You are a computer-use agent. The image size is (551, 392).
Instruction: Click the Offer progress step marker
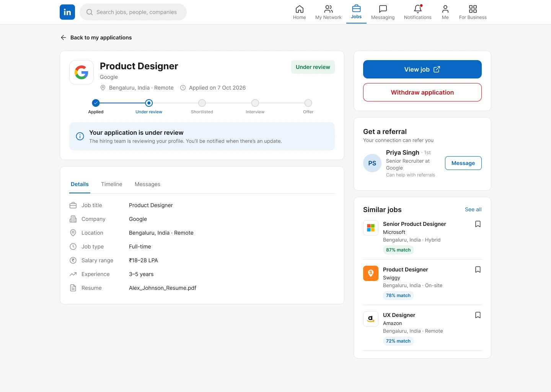pyautogui.click(x=308, y=103)
